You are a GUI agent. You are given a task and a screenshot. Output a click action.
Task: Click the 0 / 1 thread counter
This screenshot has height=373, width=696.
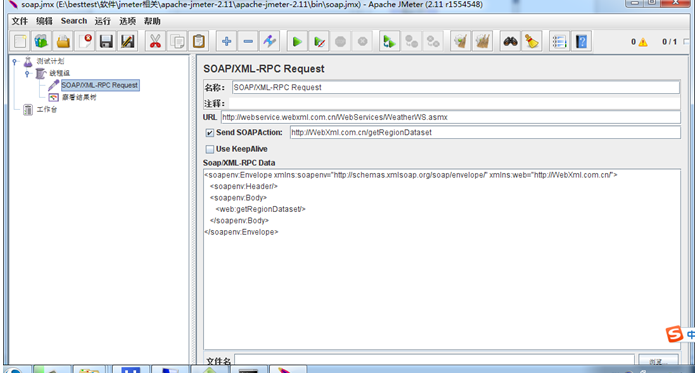[x=669, y=42]
